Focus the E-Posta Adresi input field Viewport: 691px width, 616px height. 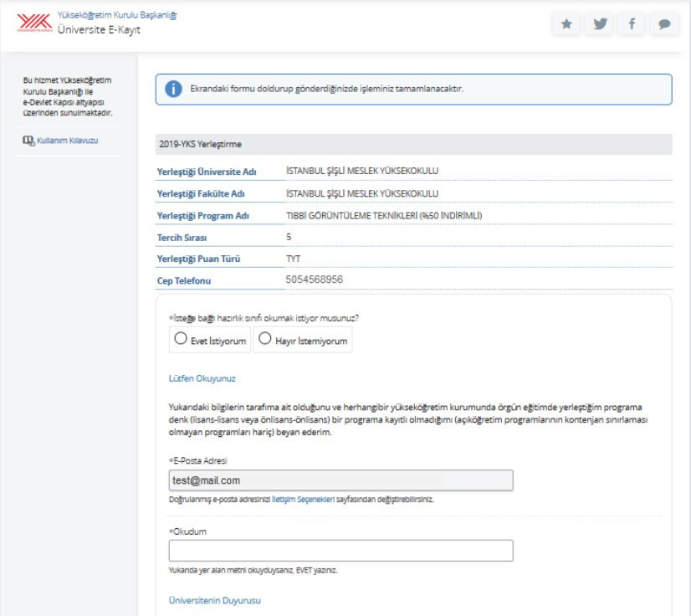tap(340, 480)
